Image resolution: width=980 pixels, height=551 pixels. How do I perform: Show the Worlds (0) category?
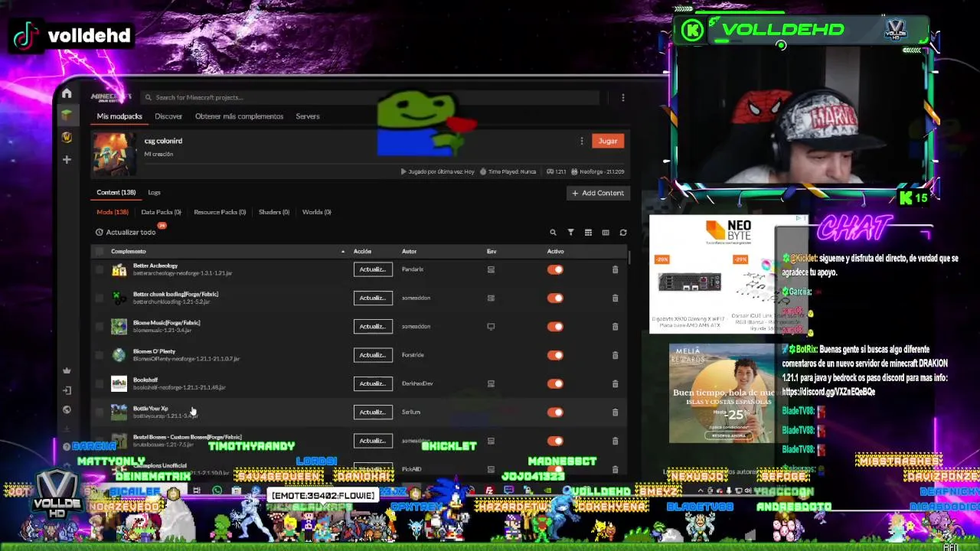(x=317, y=212)
